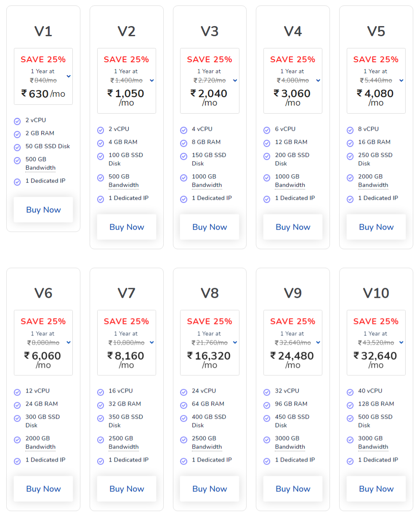Viewport: 420px width, 518px height.
Task: Open the V5 billing term dropdown
Action: (x=401, y=80)
